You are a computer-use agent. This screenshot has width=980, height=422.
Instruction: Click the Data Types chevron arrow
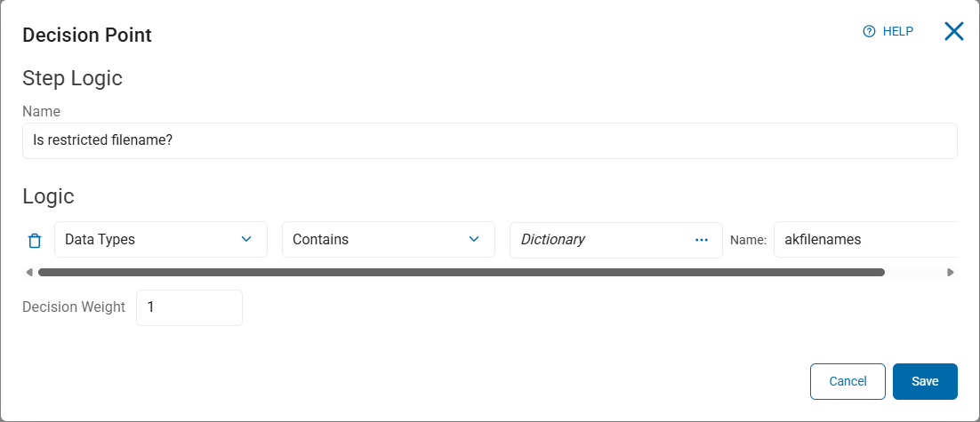[x=246, y=239]
